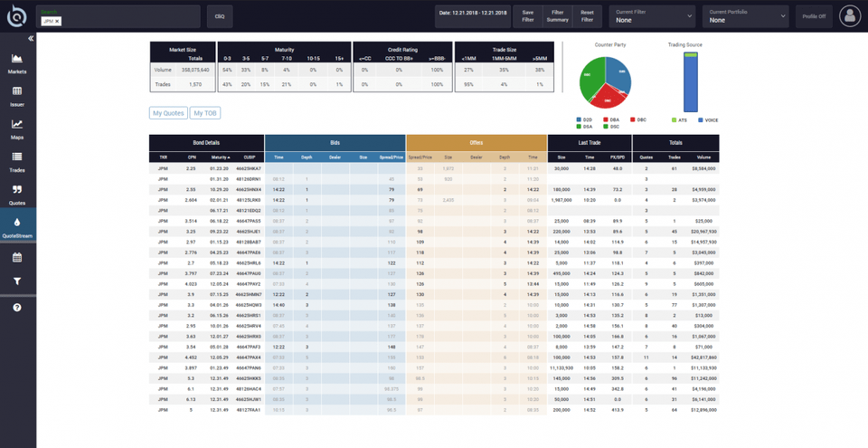The height and width of the screenshot is (448, 868).
Task: Open the funnel filter icon in sidebar
Action: click(17, 281)
